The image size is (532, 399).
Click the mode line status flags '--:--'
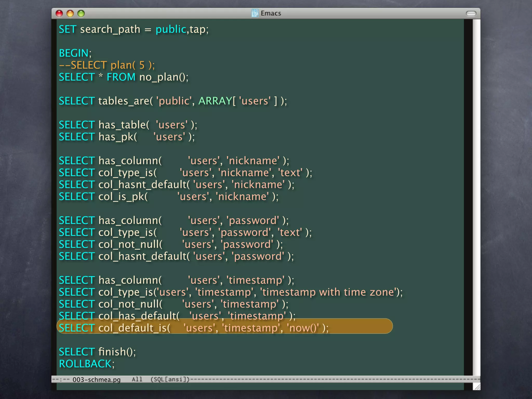pyautogui.click(x=61, y=380)
